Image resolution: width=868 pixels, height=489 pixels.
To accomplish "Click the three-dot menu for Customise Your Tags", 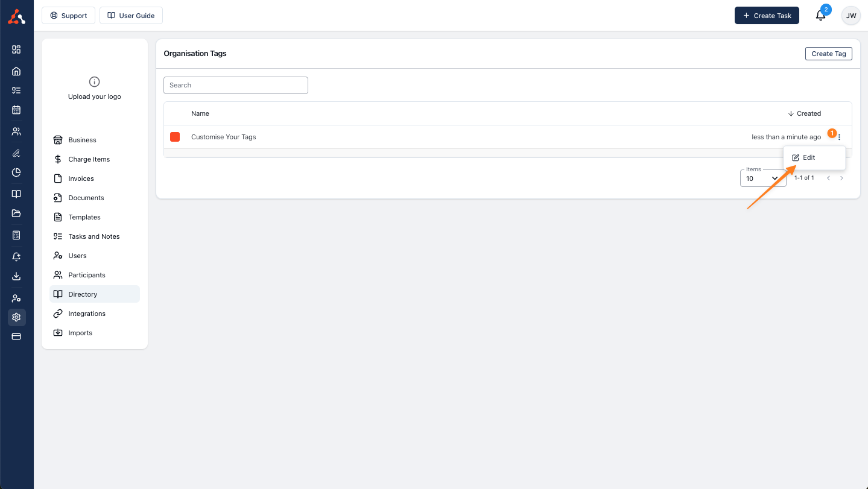I will [x=839, y=137].
